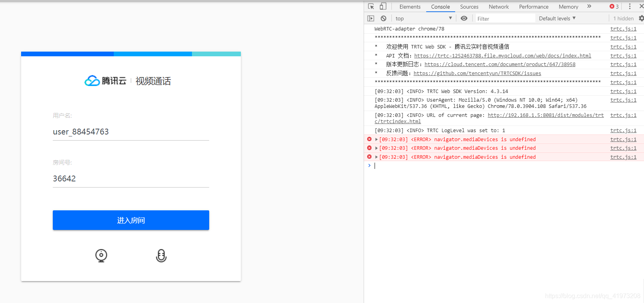This screenshot has height=303, width=644.
Task: Activate the DevTools inspect element tool
Action: click(x=371, y=6)
